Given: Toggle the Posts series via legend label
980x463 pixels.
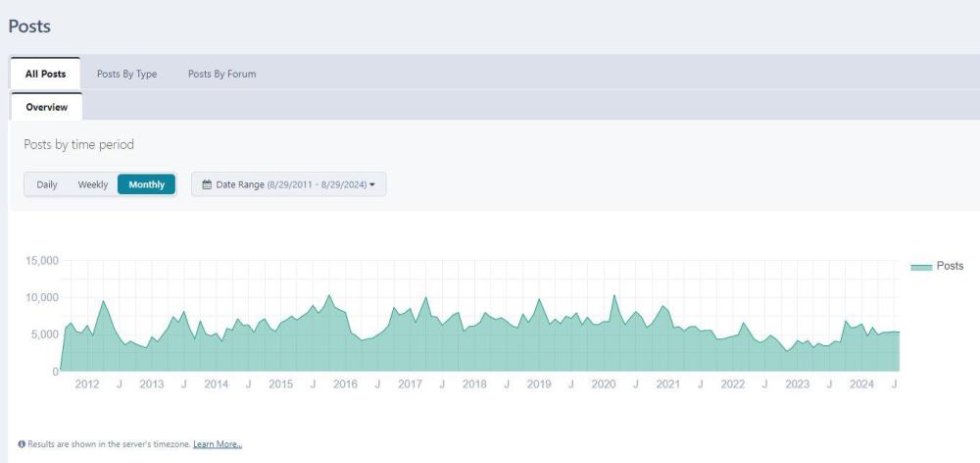Looking at the screenshot, I should pos(950,266).
